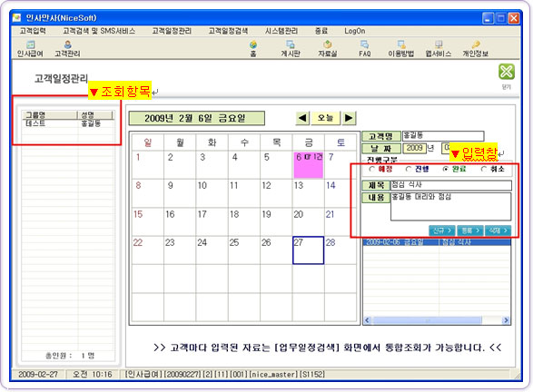The width and height of the screenshot is (533, 392).
Task: Click the 오늘 today button
Action: [x=325, y=118]
